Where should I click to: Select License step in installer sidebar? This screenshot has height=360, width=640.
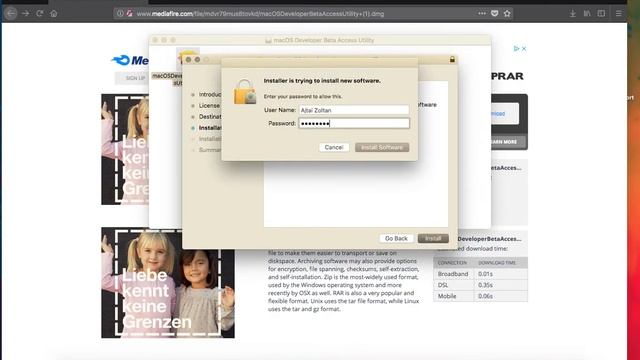pyautogui.click(x=209, y=106)
